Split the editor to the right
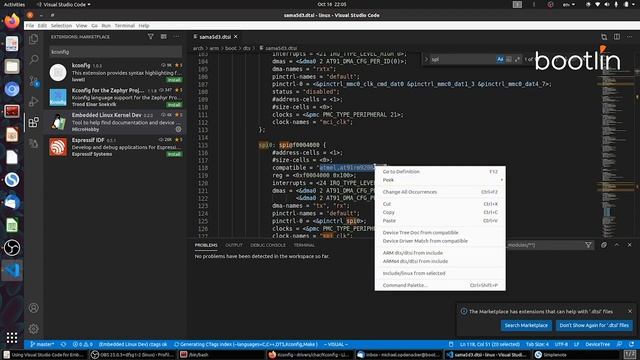This screenshot has width=640, height=360. [617, 37]
